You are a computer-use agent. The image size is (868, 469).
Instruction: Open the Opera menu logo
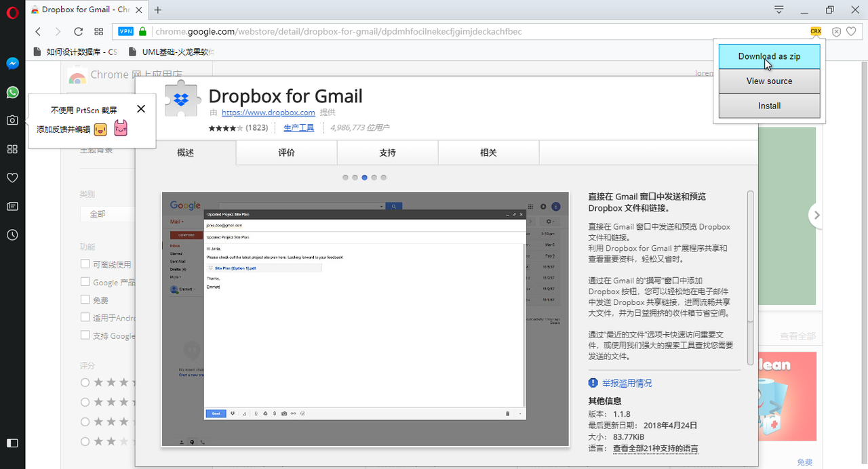[12, 12]
